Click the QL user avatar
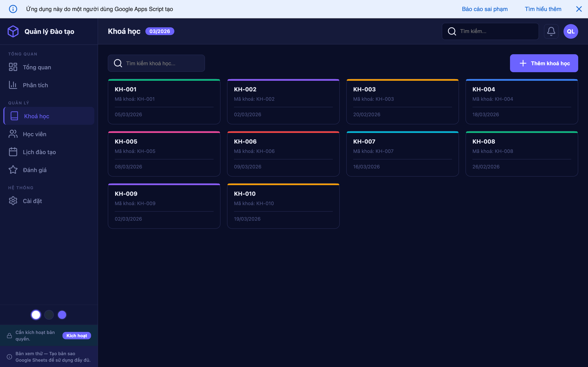 click(570, 31)
